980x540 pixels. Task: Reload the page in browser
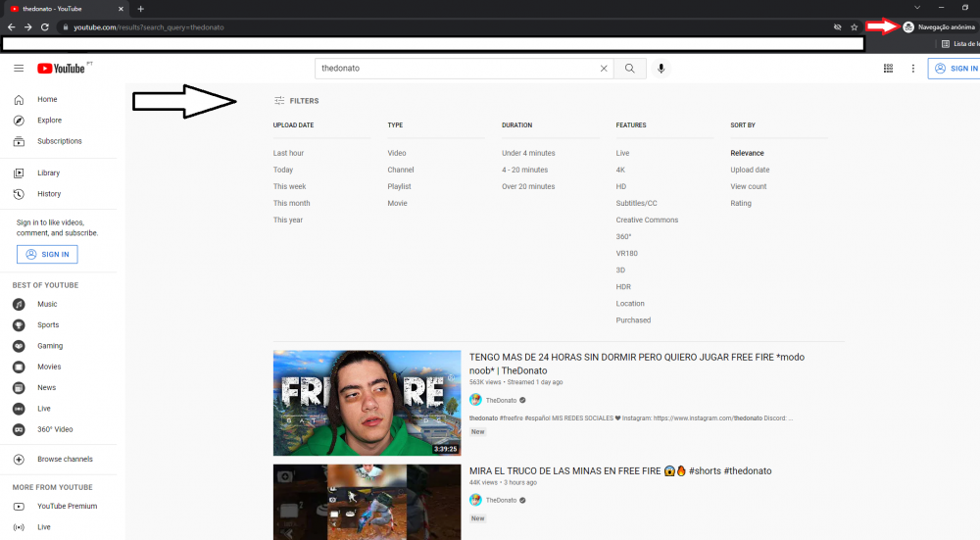(x=45, y=27)
